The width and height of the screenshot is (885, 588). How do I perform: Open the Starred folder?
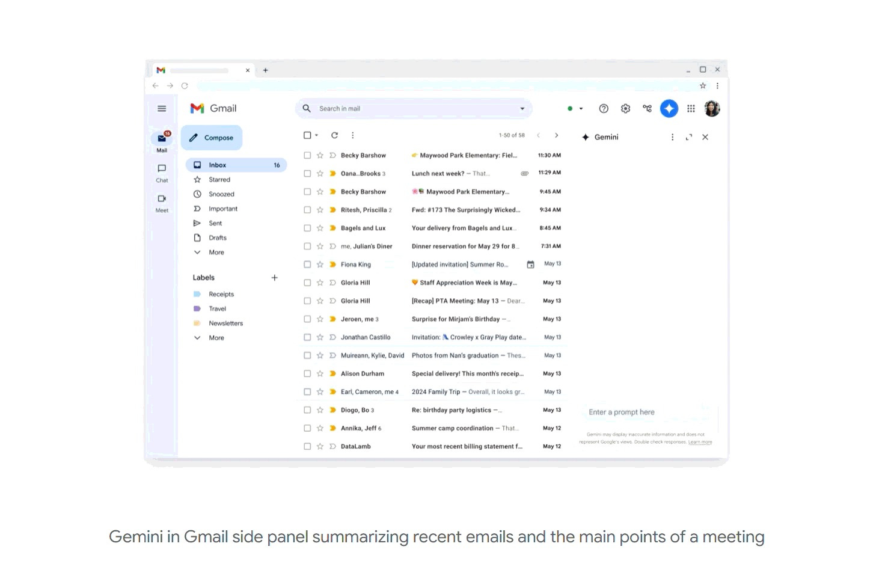pos(219,179)
